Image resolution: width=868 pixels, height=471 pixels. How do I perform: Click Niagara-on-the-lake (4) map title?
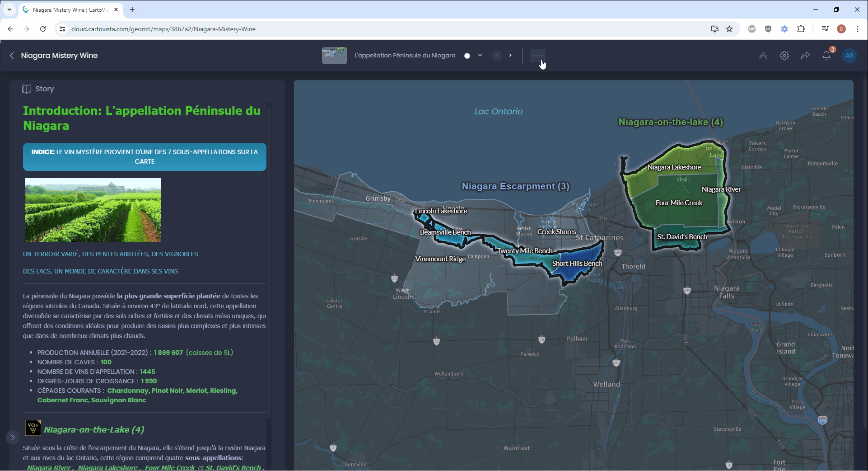point(671,122)
